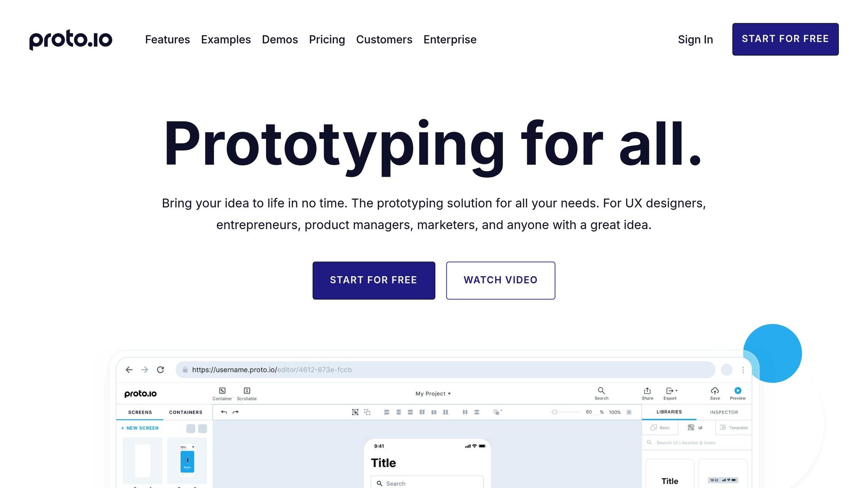Click NEW SCREEN in the left panel
868x488 pixels.
pos(140,428)
